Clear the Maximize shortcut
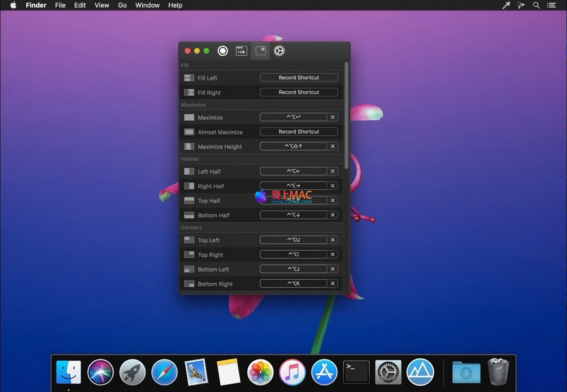Image resolution: width=567 pixels, height=392 pixels. [333, 117]
